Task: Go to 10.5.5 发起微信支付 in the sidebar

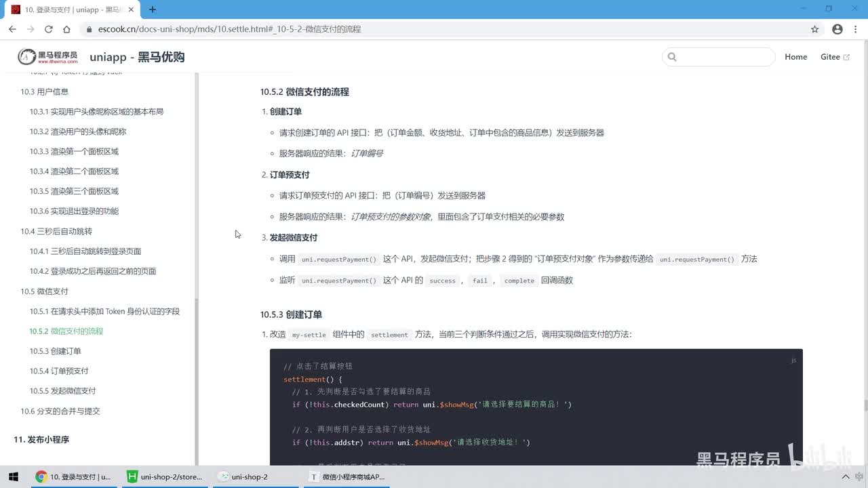Action: coord(62,391)
